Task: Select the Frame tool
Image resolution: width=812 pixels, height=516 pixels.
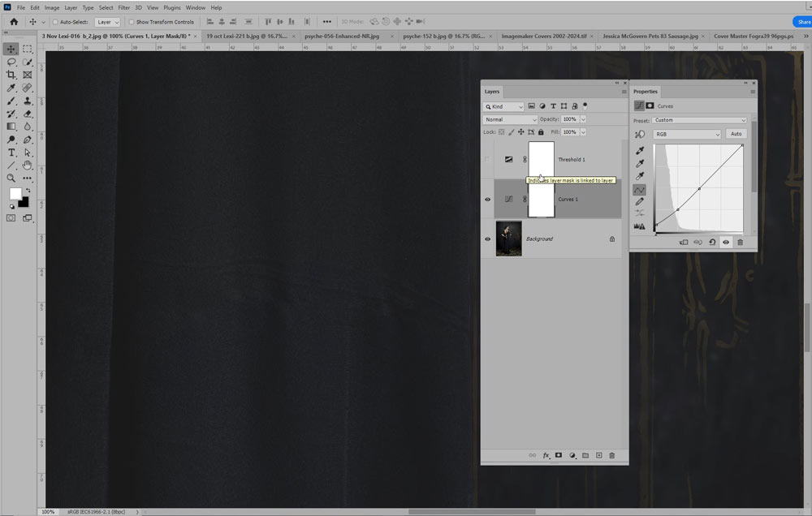Action: 28,75
